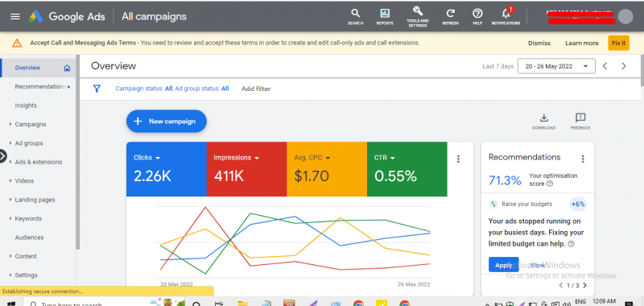This screenshot has height=306, width=644.
Task: Open the date range dropdown
Action: coord(556,66)
